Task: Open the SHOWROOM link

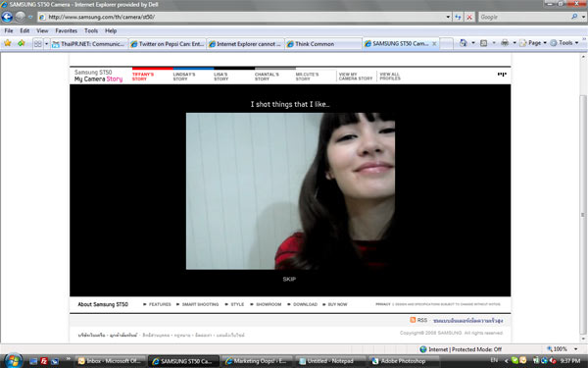Action: (x=269, y=304)
